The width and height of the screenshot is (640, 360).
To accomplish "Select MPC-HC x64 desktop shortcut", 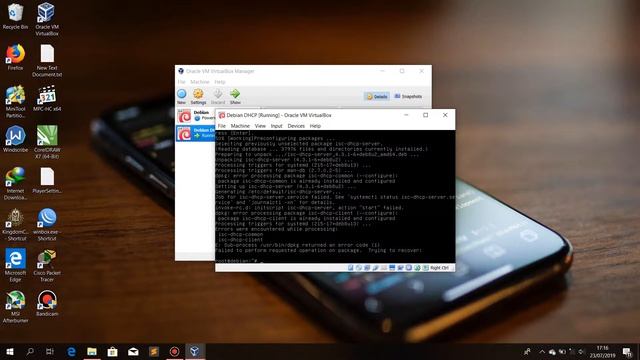I will (x=47, y=98).
